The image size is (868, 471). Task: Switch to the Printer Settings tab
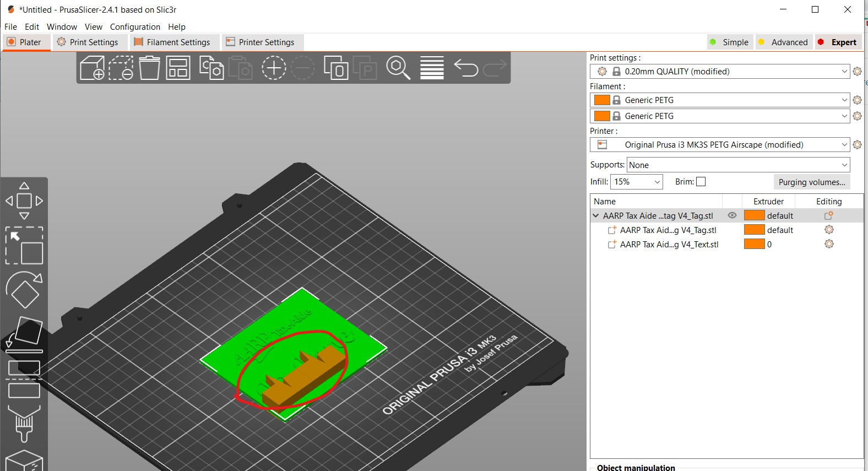[262, 42]
